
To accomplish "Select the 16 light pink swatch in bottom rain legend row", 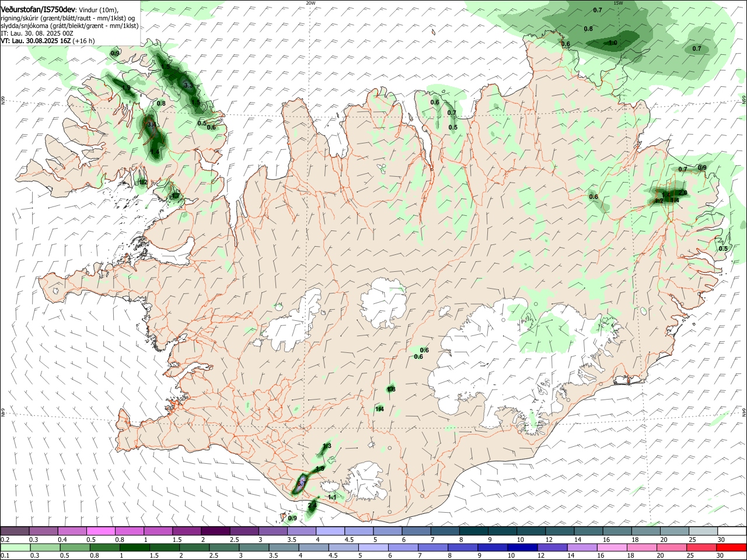I will [611, 548].
